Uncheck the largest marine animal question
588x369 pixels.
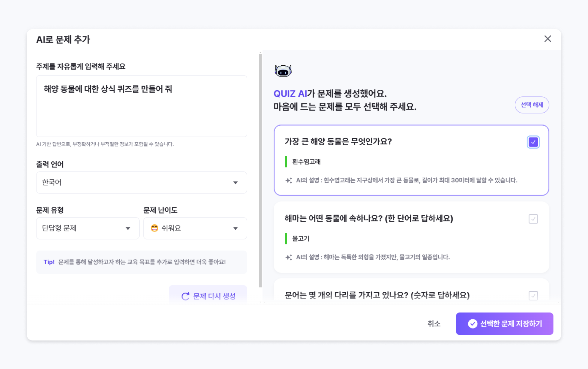(x=533, y=142)
